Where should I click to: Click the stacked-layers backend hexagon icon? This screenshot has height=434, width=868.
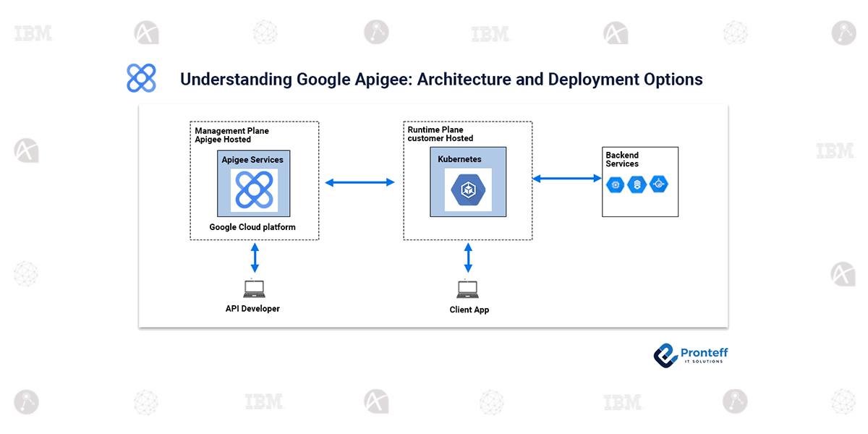[x=636, y=184]
